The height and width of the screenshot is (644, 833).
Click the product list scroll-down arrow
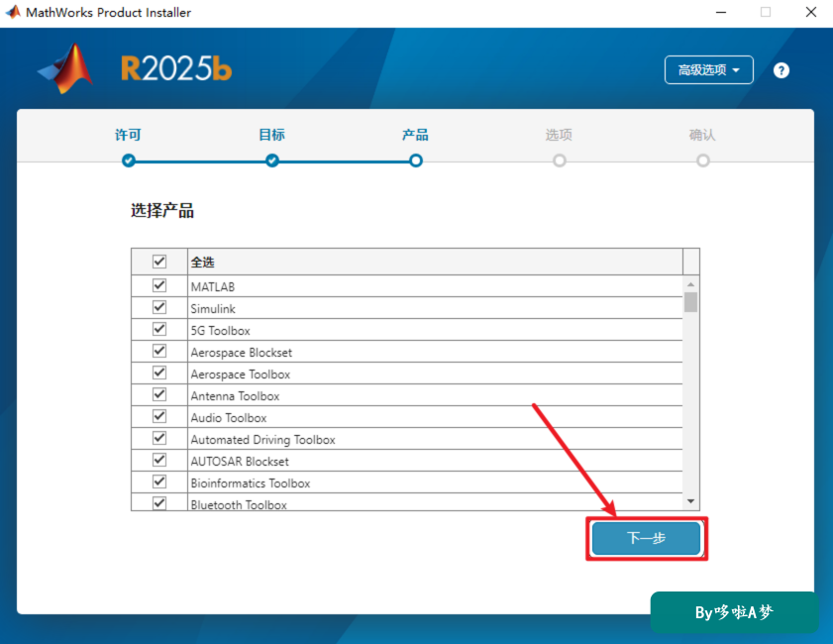coord(690,501)
